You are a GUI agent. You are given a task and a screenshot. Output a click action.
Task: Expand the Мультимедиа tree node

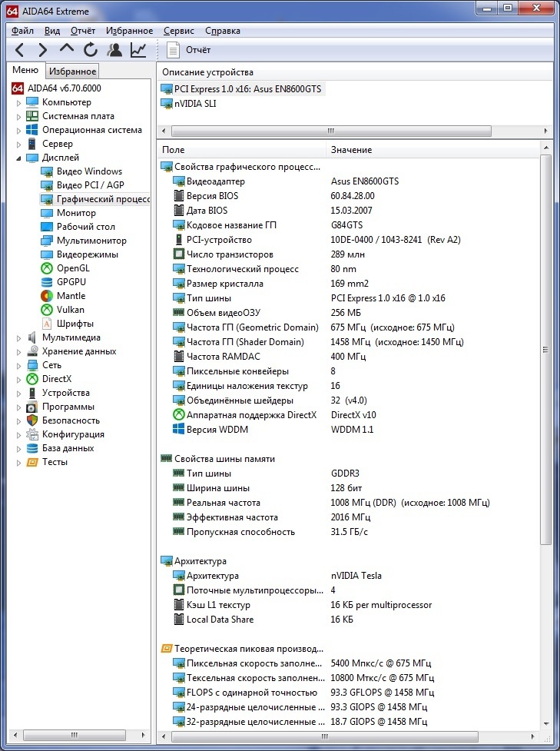20,337
